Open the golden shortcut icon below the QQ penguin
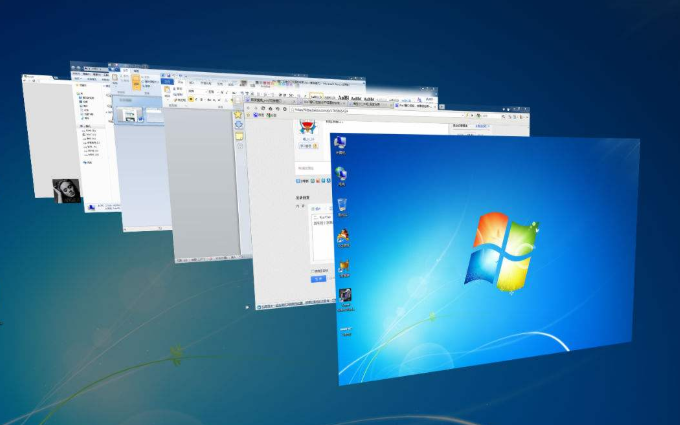680x425 pixels. [344, 266]
